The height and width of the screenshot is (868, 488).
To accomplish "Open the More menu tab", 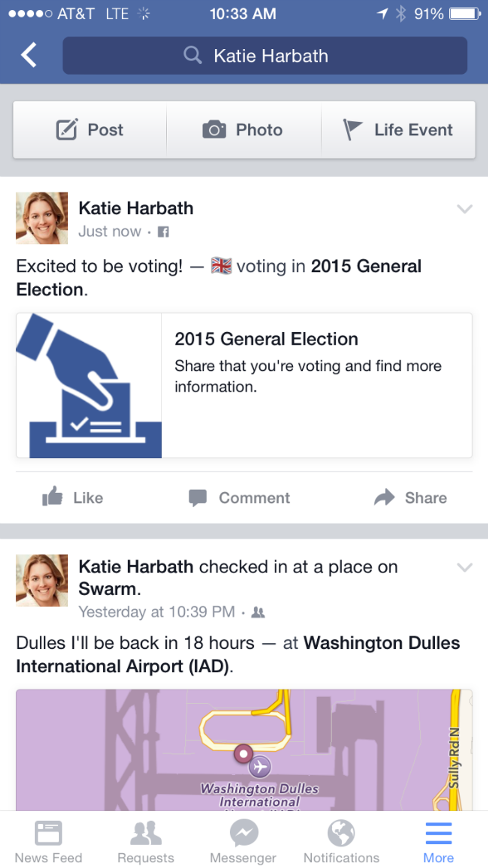I will pos(438,840).
